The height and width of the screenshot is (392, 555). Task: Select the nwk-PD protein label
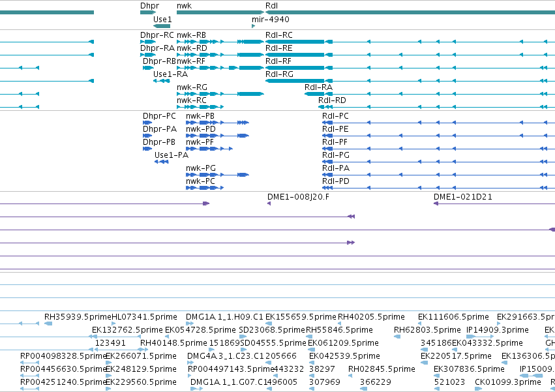[x=201, y=129]
